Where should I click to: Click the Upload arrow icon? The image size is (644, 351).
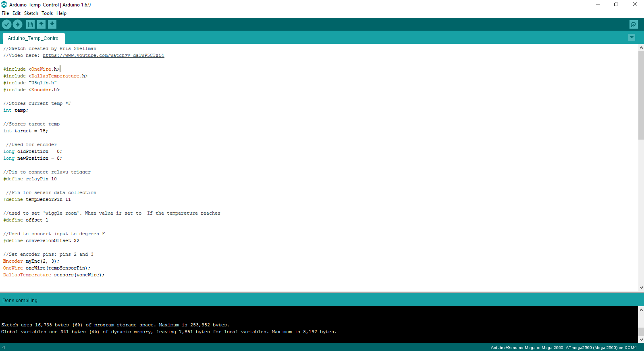tap(17, 25)
